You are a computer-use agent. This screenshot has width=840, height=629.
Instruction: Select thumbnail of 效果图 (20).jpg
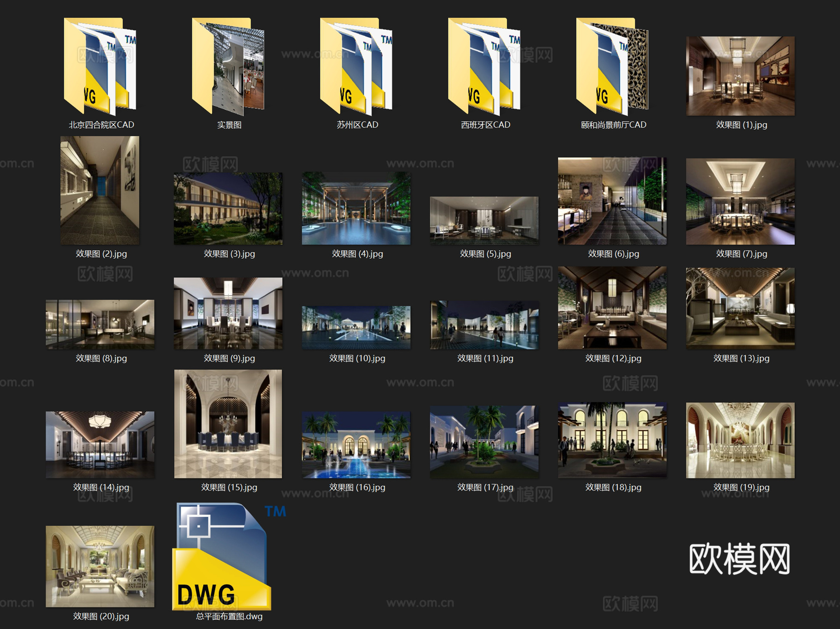click(x=100, y=566)
